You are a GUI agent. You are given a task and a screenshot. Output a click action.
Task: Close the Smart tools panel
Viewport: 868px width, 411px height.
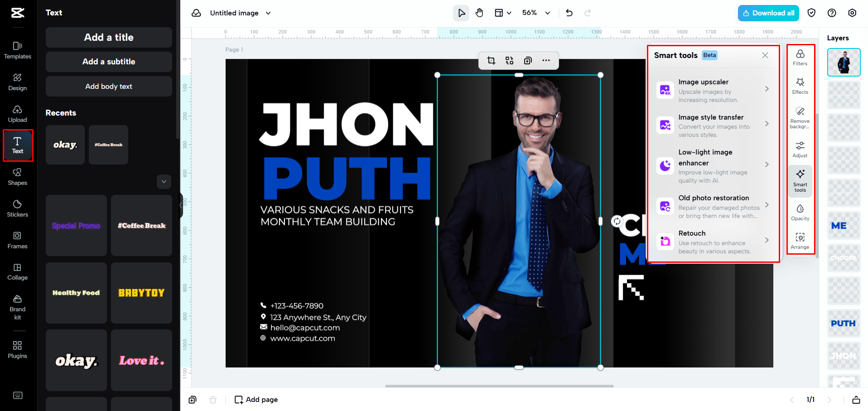point(765,55)
